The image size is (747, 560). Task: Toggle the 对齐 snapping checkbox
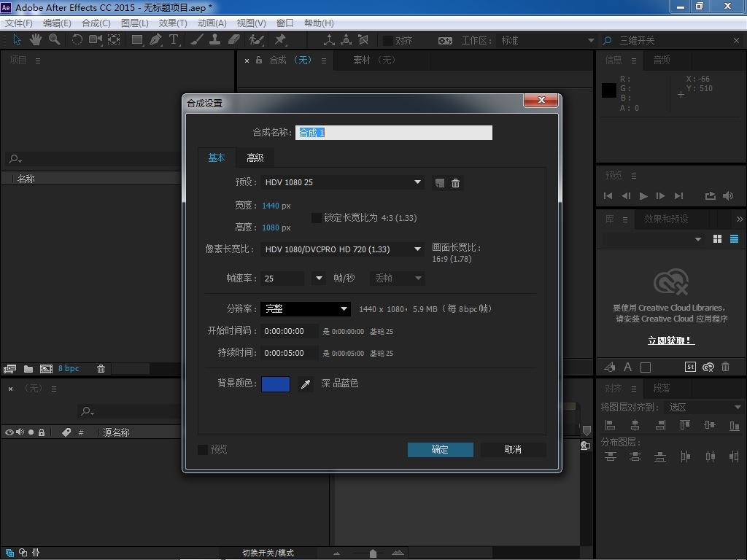click(x=388, y=41)
